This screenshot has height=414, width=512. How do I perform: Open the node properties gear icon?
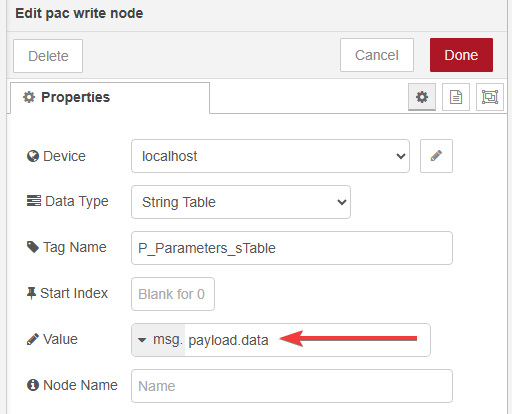point(422,97)
